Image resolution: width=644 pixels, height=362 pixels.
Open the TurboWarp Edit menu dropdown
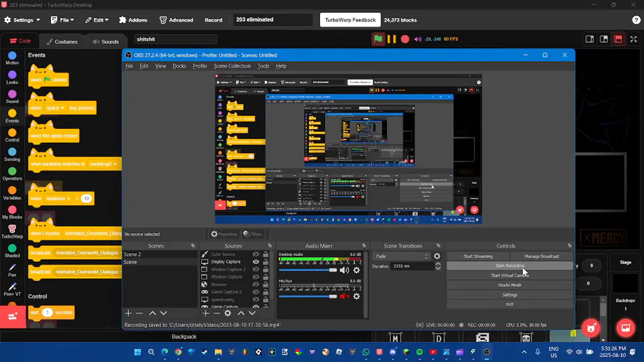pos(97,20)
